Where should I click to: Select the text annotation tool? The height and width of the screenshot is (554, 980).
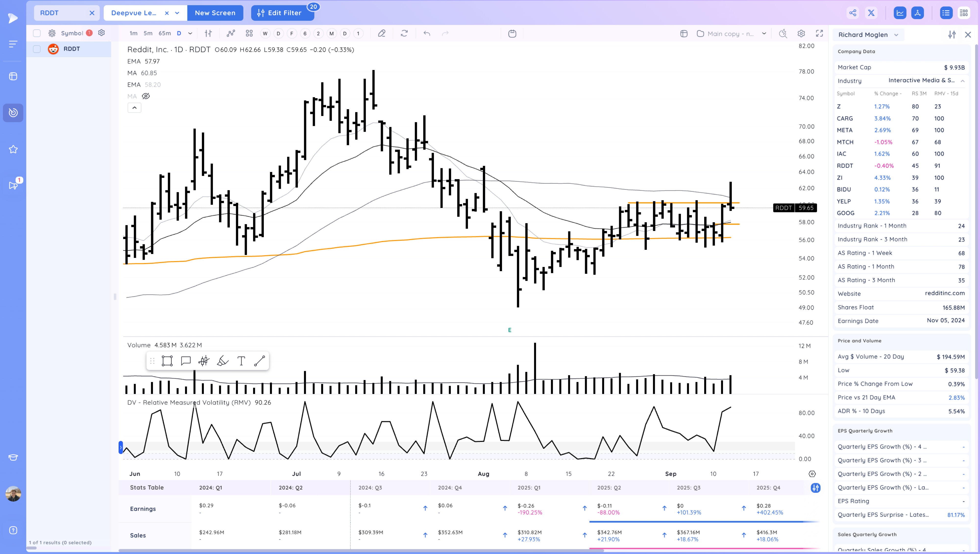pos(241,361)
